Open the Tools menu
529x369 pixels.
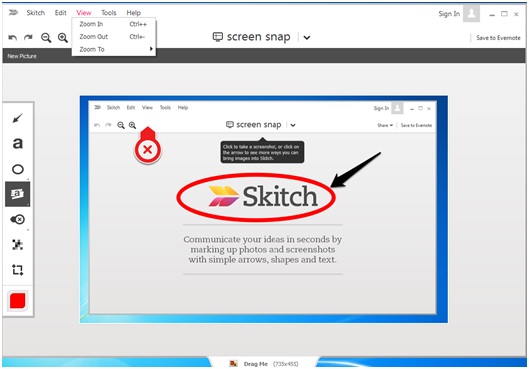click(x=109, y=13)
